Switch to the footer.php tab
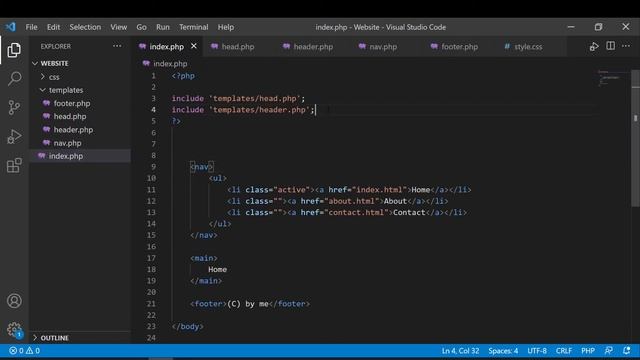This screenshot has height=360, width=640. [x=459, y=47]
